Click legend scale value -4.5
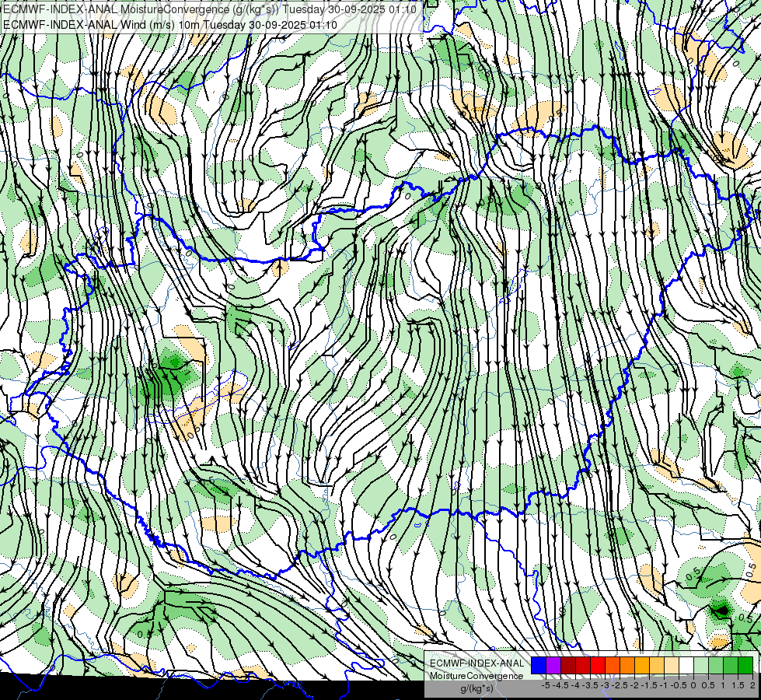The height and width of the screenshot is (700, 761). 560,685
